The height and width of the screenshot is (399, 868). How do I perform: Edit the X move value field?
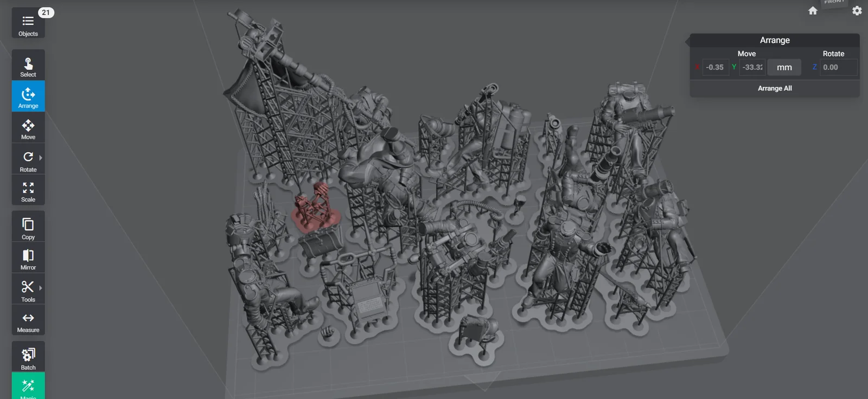[716, 67]
